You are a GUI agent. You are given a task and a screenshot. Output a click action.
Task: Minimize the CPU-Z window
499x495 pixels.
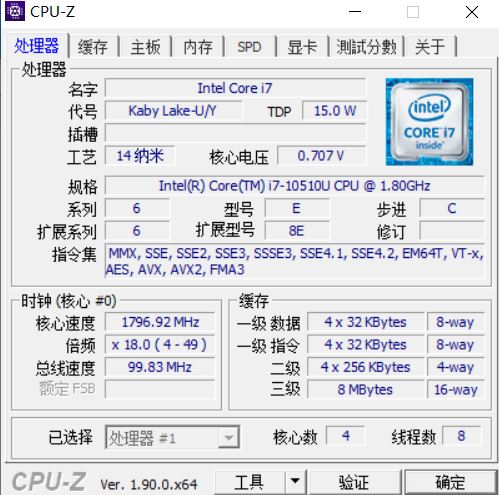[355, 12]
